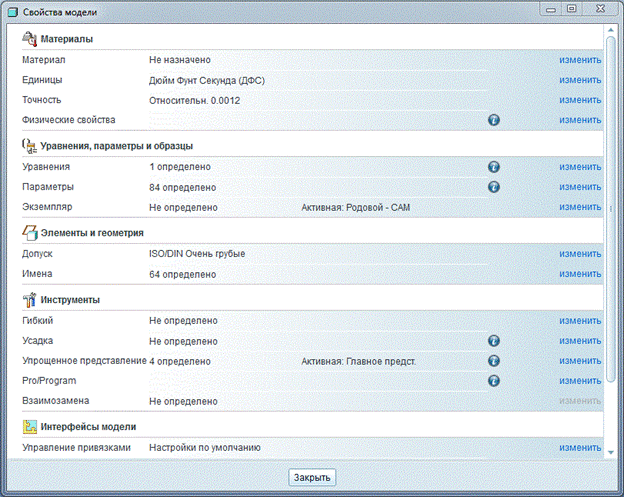Click info icon in Параметры row
The height and width of the screenshot is (497, 624).
[x=494, y=187]
